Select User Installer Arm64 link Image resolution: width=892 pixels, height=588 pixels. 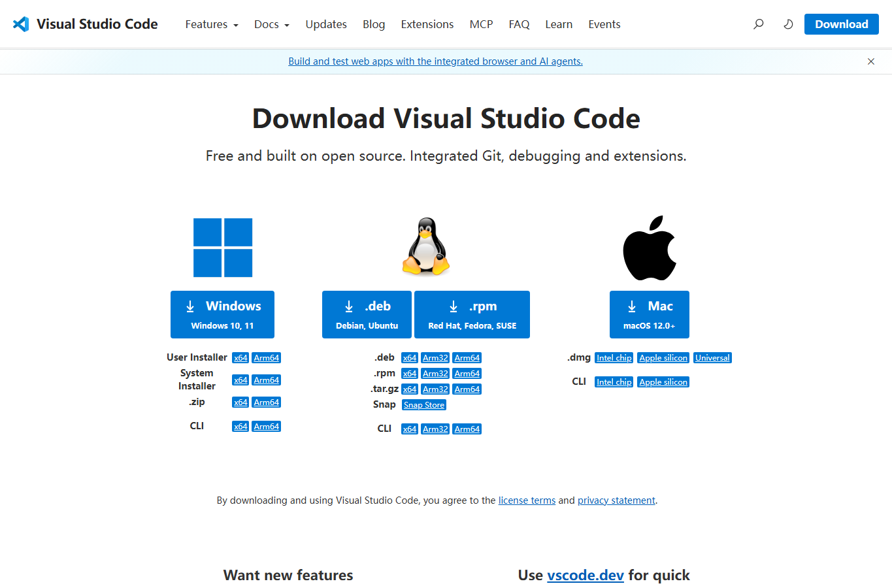pos(267,358)
